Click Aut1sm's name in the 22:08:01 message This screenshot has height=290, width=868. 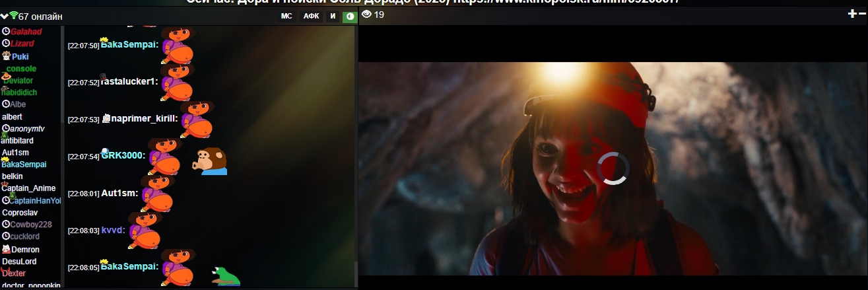(119, 193)
